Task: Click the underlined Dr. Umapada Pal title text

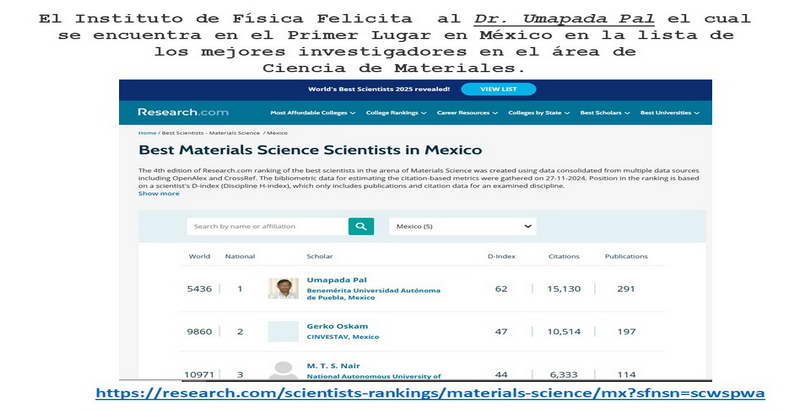Action: pyautogui.click(x=564, y=19)
